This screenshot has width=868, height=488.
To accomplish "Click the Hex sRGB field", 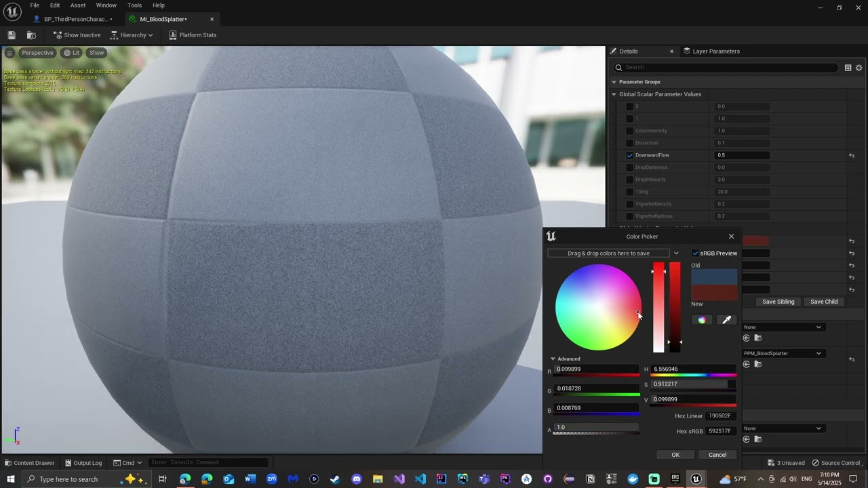I will (721, 431).
